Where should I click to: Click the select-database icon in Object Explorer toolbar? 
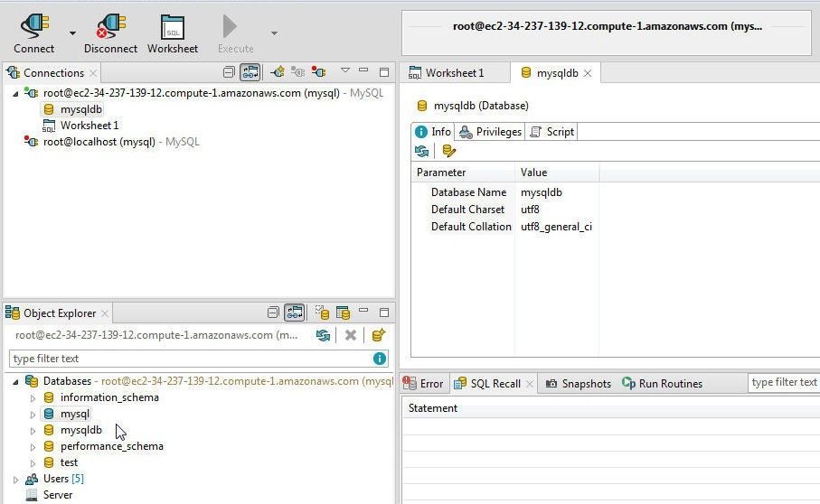(x=322, y=313)
